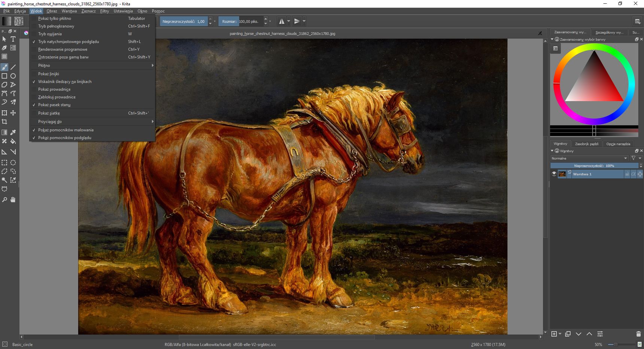Viewport: 644px width, 349px height.
Task: Select the Polygon tool
Action: pyautogui.click(x=4, y=85)
